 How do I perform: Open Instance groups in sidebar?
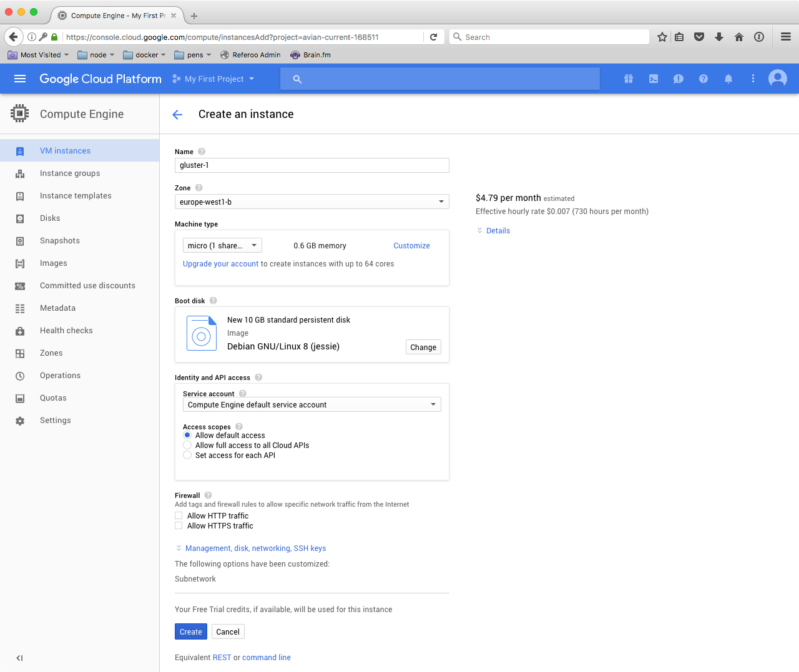click(79, 173)
